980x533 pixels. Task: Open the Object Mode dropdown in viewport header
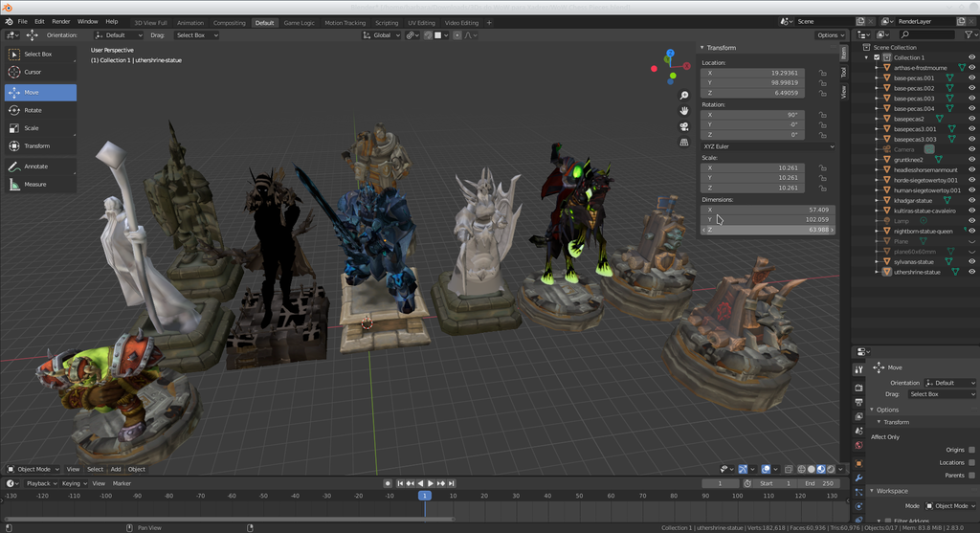point(33,469)
